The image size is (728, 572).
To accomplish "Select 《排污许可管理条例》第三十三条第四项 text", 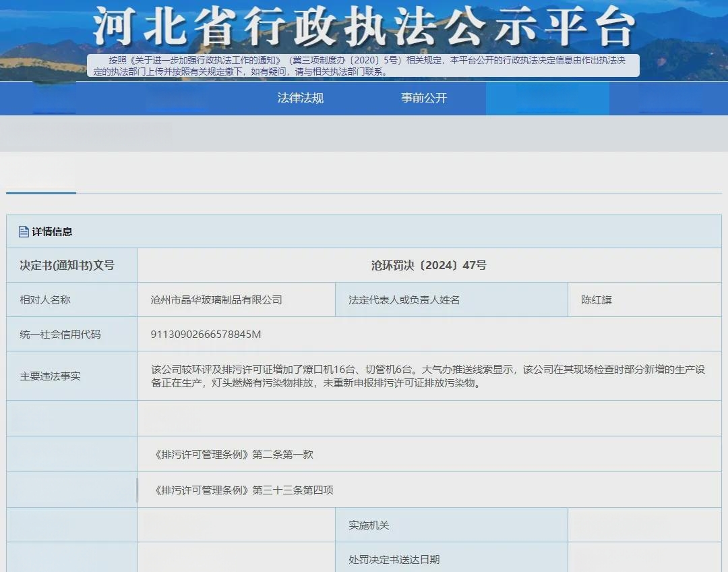I will coord(243,490).
